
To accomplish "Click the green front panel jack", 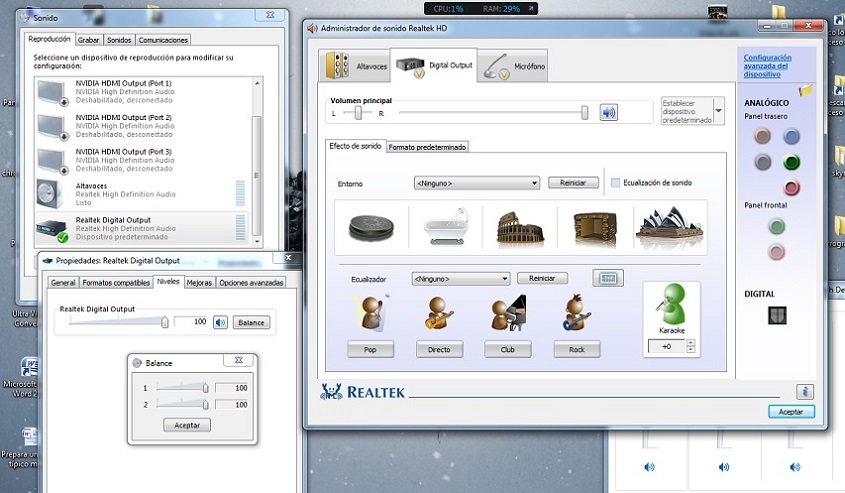I will (776, 226).
